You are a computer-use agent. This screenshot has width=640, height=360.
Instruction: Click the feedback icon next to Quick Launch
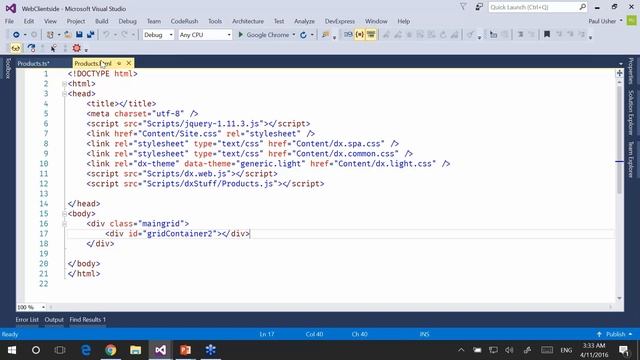click(479, 7)
